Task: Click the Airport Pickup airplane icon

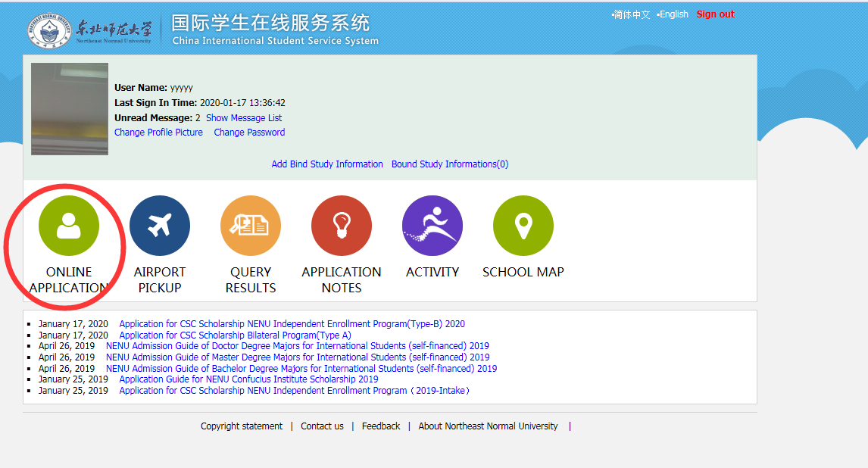Action: 159,226
